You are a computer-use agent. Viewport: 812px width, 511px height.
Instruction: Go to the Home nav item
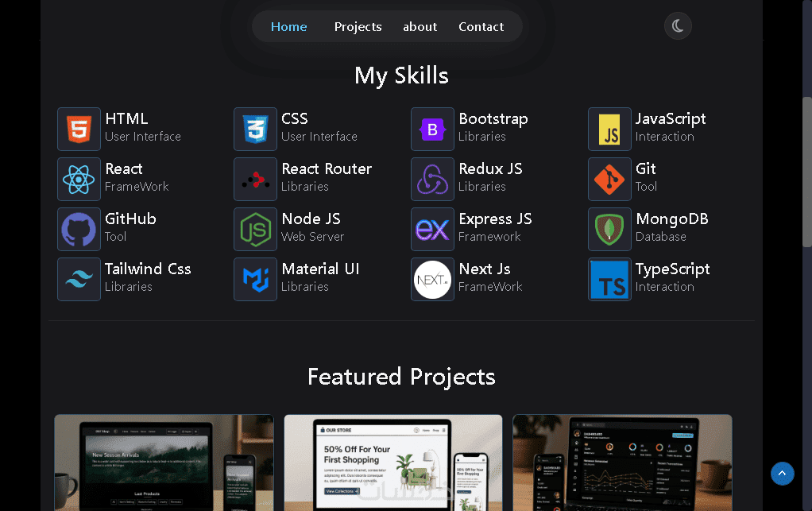coord(289,26)
